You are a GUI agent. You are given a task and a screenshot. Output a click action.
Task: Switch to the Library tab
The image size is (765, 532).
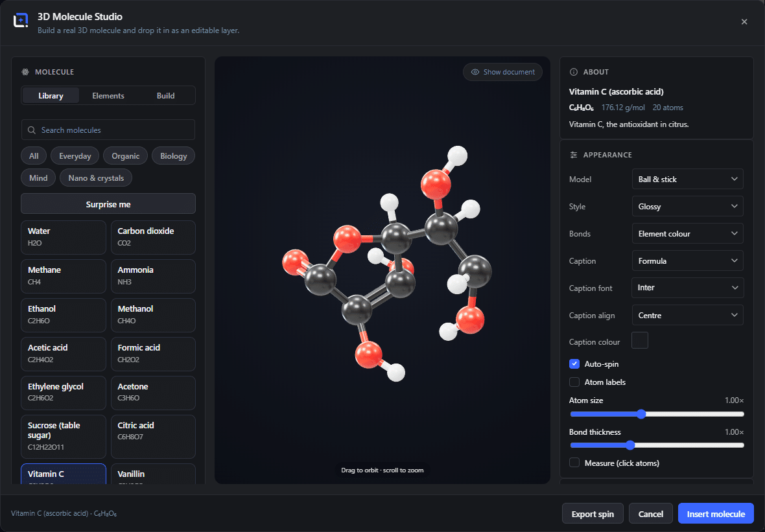tap(51, 95)
